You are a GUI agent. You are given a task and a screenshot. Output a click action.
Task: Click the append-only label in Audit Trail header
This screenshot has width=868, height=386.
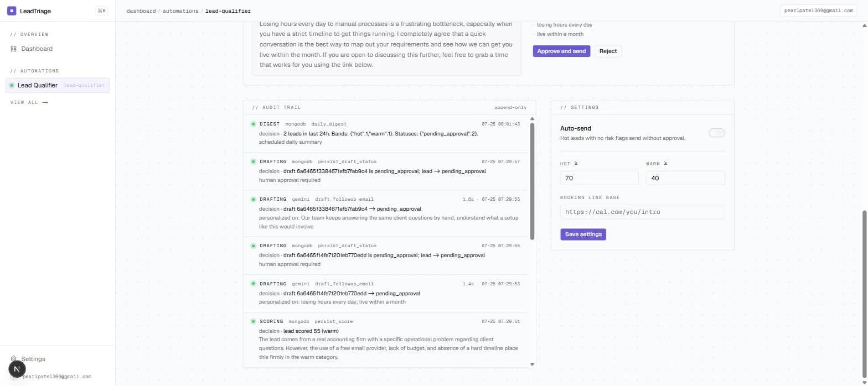(510, 107)
